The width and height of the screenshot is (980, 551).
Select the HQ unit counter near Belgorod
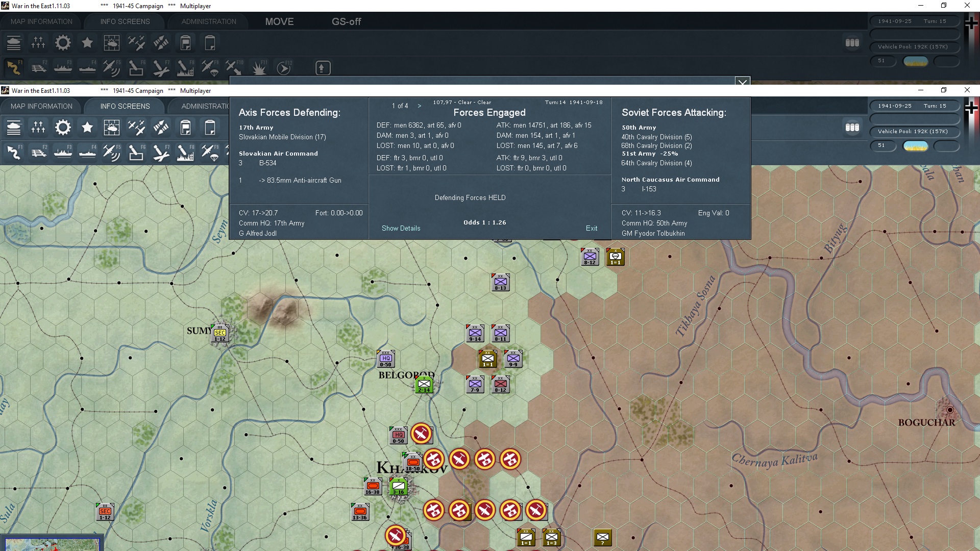coord(385,359)
